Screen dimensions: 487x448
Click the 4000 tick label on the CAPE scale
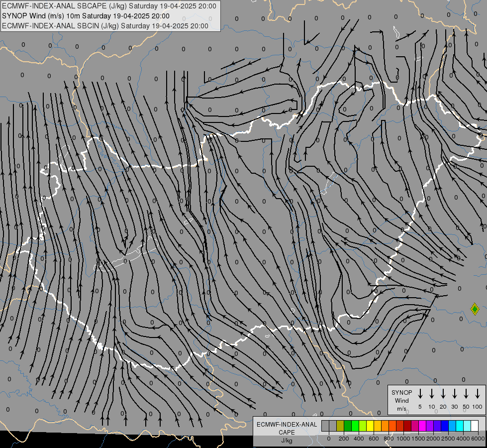click(x=463, y=439)
